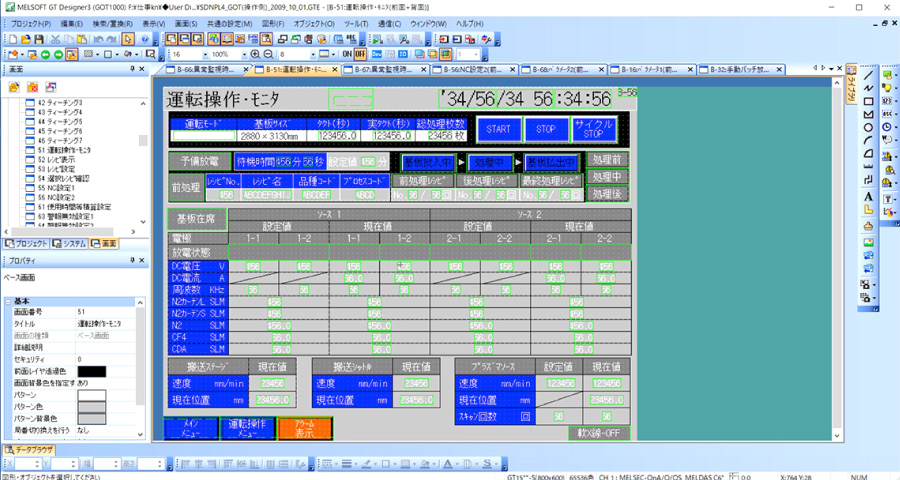The image size is (900, 480).
Task: Switch to the System tab in left panel
Action: (69, 243)
